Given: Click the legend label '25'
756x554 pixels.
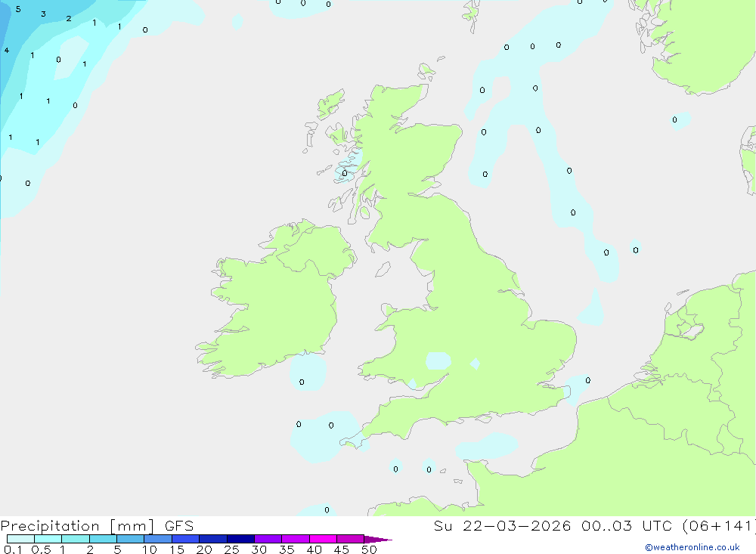Looking at the screenshot, I should point(231,549).
